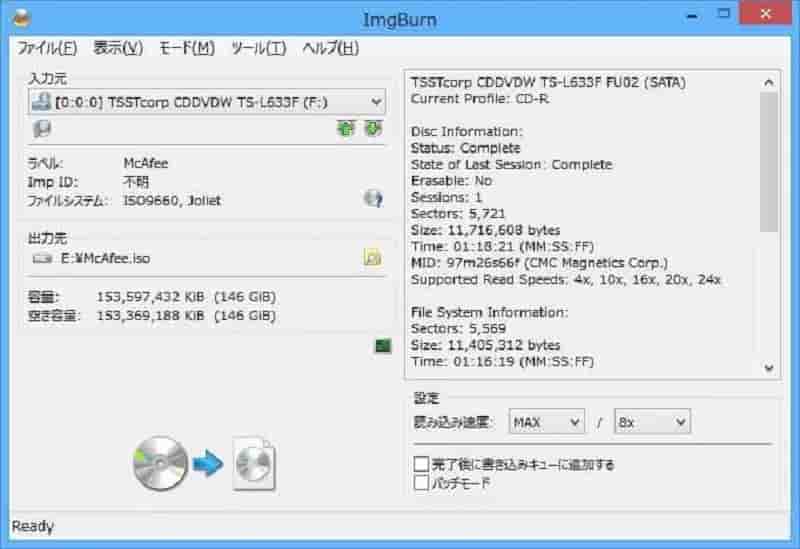This screenshot has width=800, height=549.
Task: Click the info panel scroll up arrow
Action: tap(769, 82)
